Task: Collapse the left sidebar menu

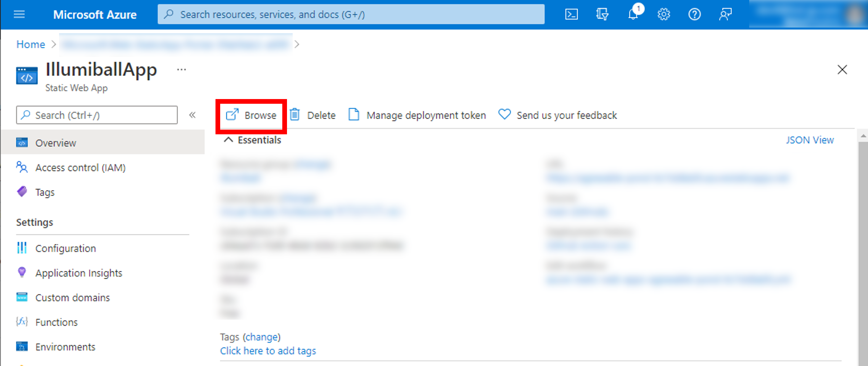Action: click(x=192, y=115)
